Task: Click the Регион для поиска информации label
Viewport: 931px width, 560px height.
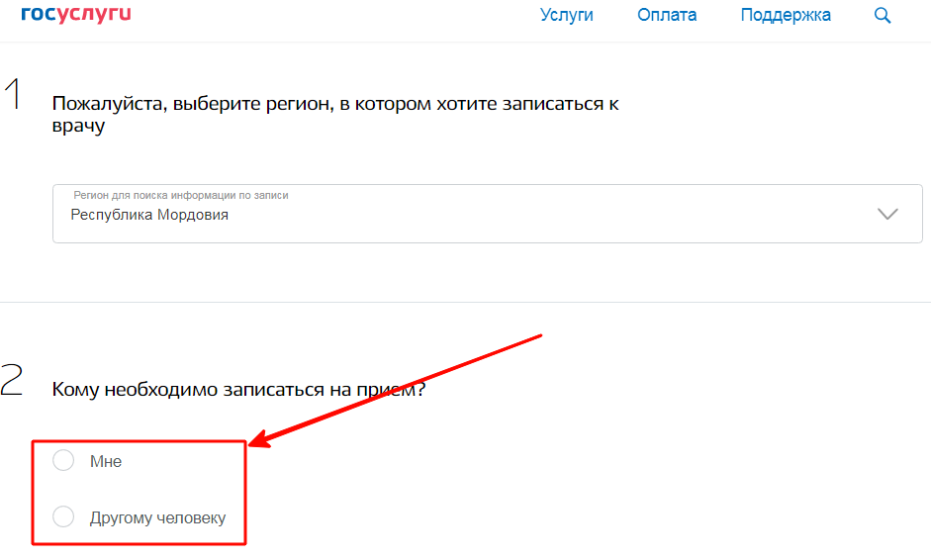Action: point(181,195)
